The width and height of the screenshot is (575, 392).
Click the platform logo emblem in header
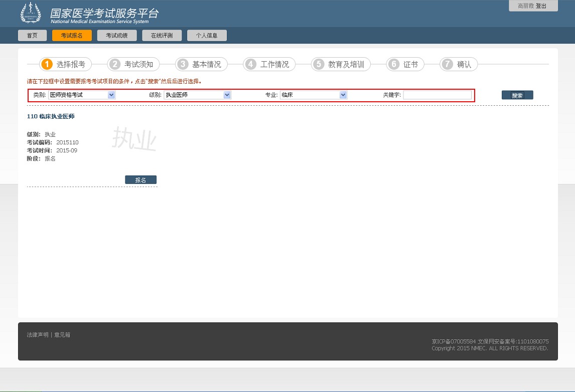tap(31, 14)
